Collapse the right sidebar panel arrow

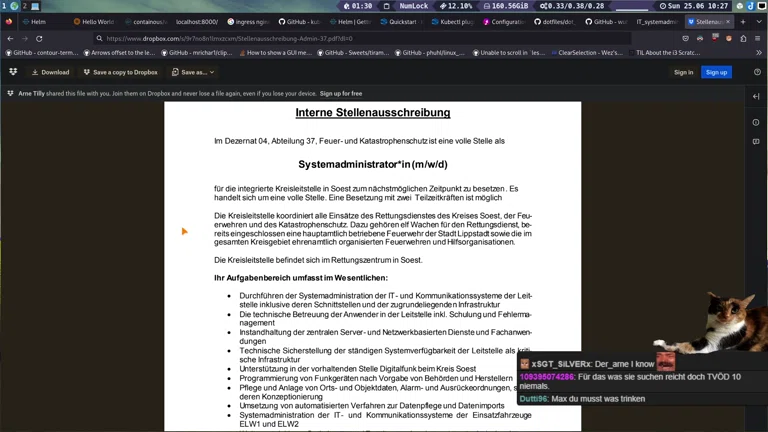pyautogui.click(x=756, y=96)
